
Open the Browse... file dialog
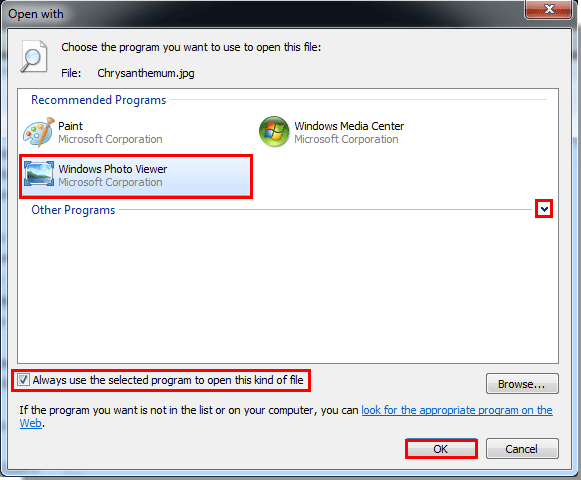coord(522,384)
